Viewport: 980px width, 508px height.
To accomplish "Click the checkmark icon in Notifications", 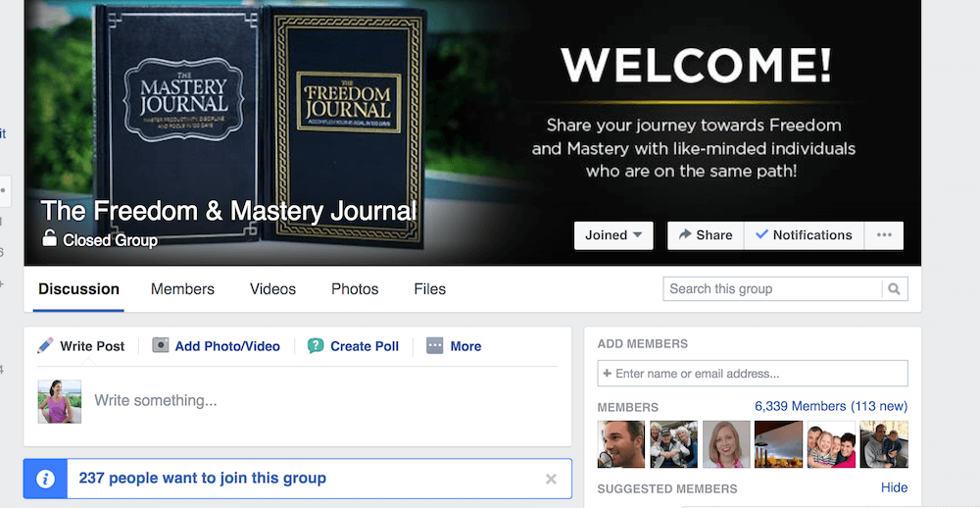I will (761, 234).
